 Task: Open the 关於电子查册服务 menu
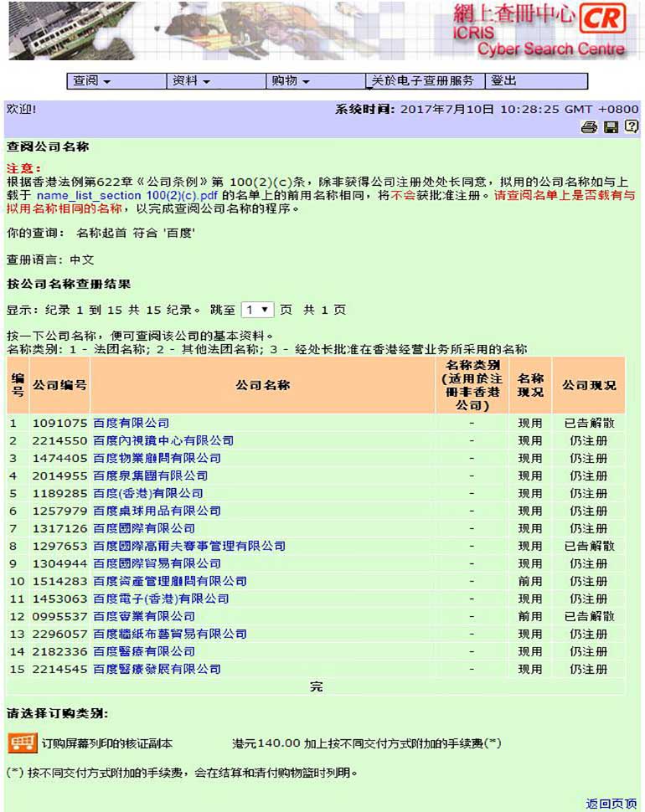[423, 81]
